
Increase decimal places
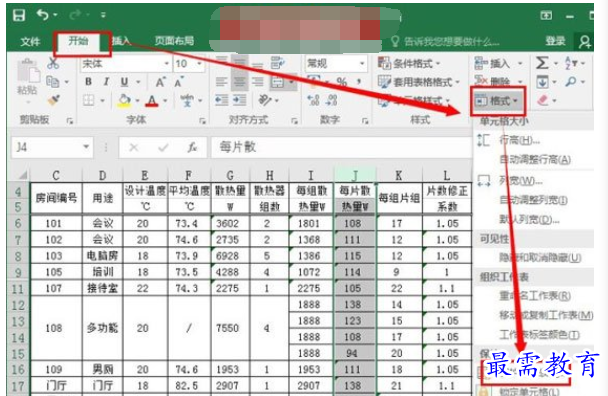[x=313, y=100]
